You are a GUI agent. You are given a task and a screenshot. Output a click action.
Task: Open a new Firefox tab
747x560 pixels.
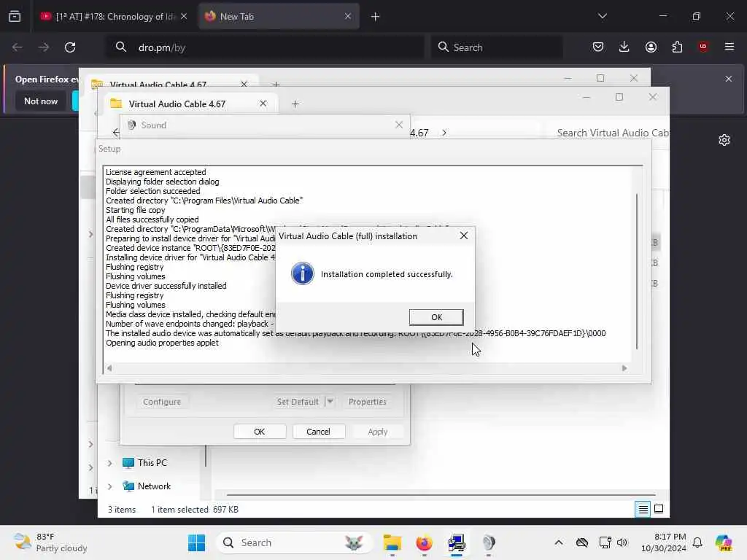coord(376,17)
